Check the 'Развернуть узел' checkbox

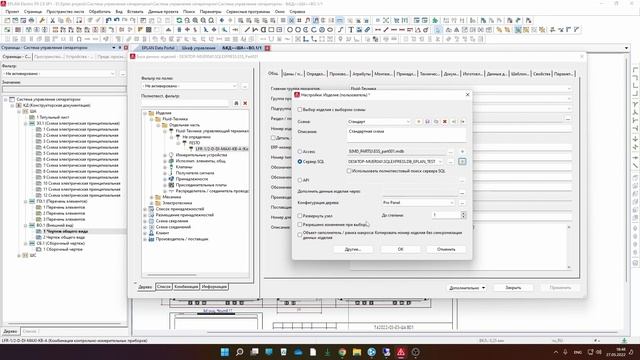tap(300, 216)
